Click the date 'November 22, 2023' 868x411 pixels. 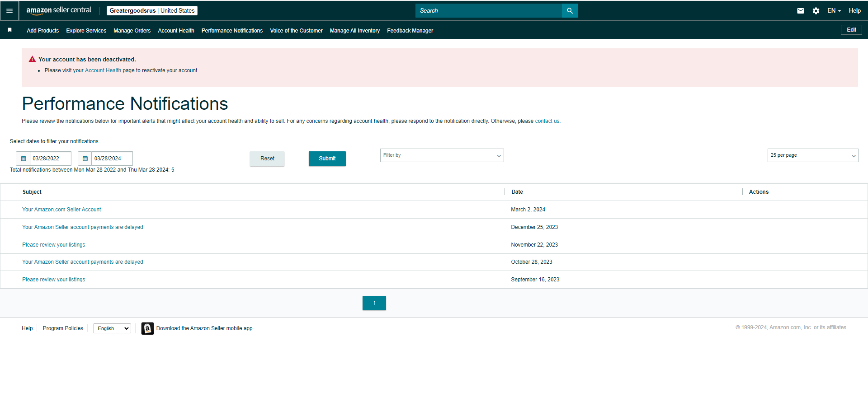click(534, 245)
